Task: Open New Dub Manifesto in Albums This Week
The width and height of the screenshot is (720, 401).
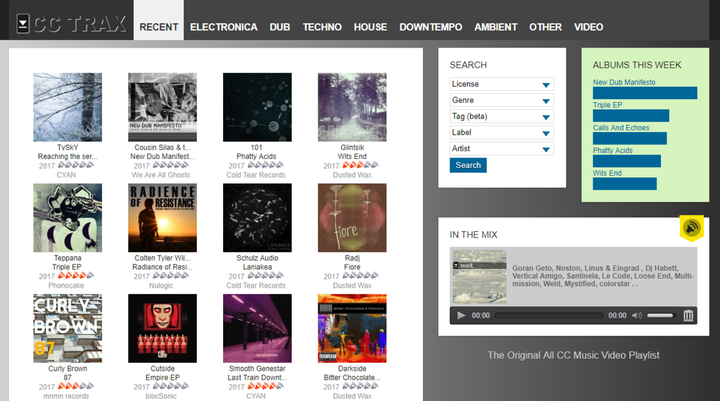Action: point(624,82)
